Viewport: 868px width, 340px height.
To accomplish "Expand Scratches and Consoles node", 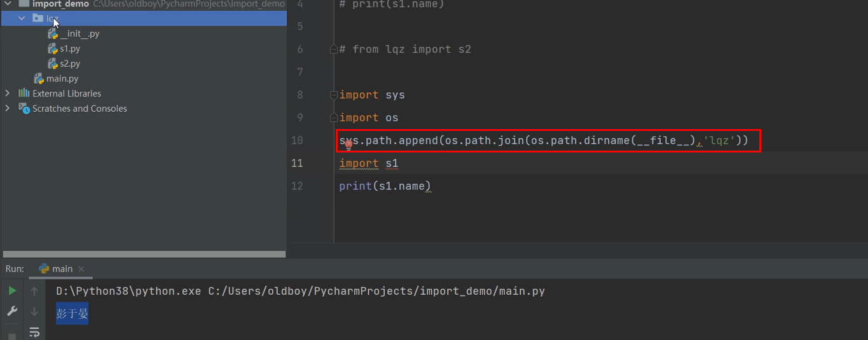I will (8, 109).
